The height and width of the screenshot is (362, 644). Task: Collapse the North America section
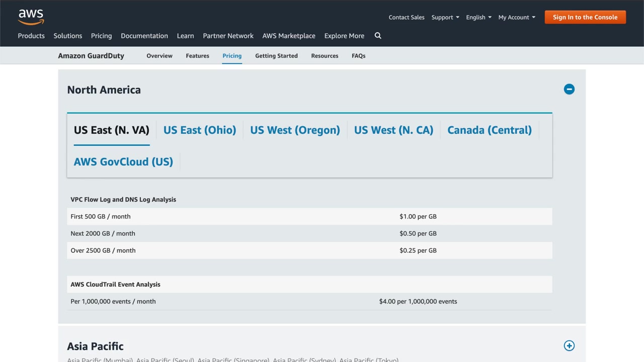tap(569, 89)
